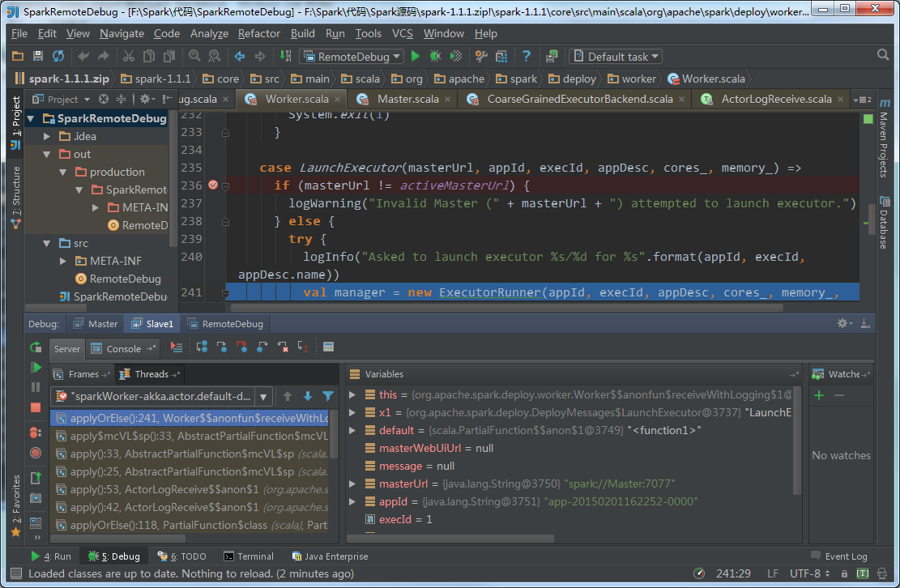900x588 pixels.
Task: Switch to Master.scala editor tab
Action: point(402,100)
